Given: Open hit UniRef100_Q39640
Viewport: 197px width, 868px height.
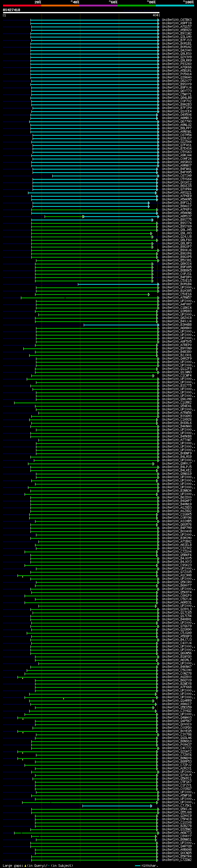Looking at the screenshot, I should coord(177,77).
